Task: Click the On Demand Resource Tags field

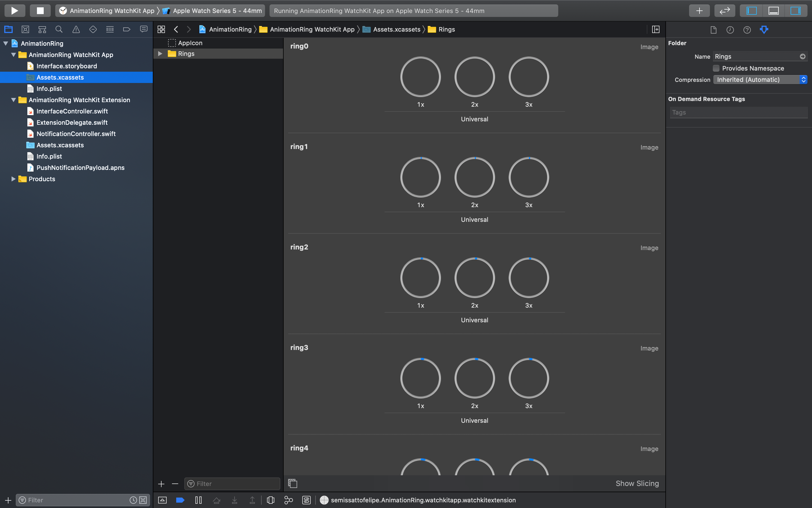Action: 738,113
